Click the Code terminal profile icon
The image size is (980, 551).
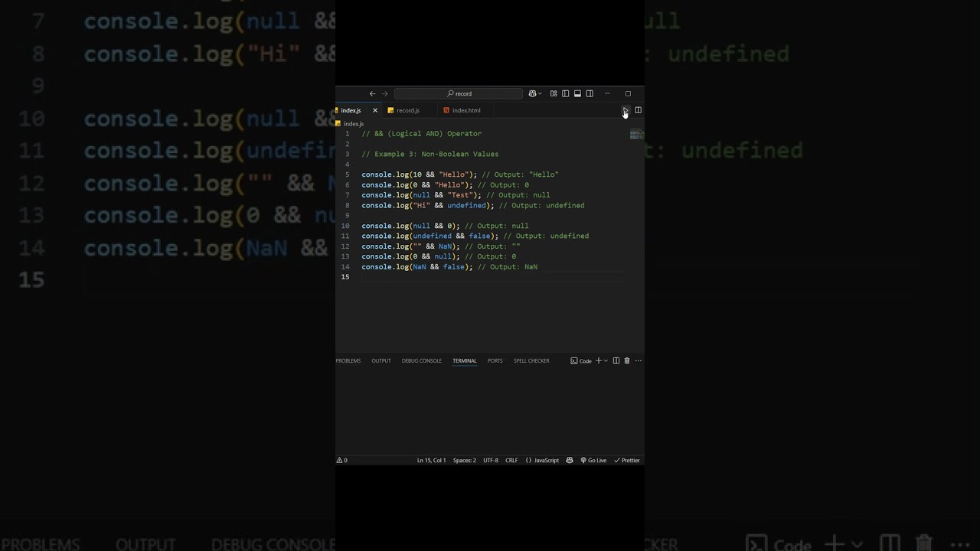tap(581, 360)
